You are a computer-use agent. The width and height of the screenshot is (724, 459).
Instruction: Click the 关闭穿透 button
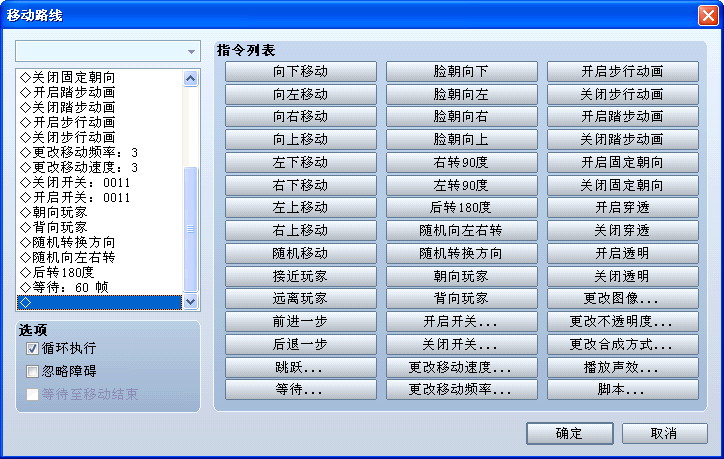tap(623, 230)
